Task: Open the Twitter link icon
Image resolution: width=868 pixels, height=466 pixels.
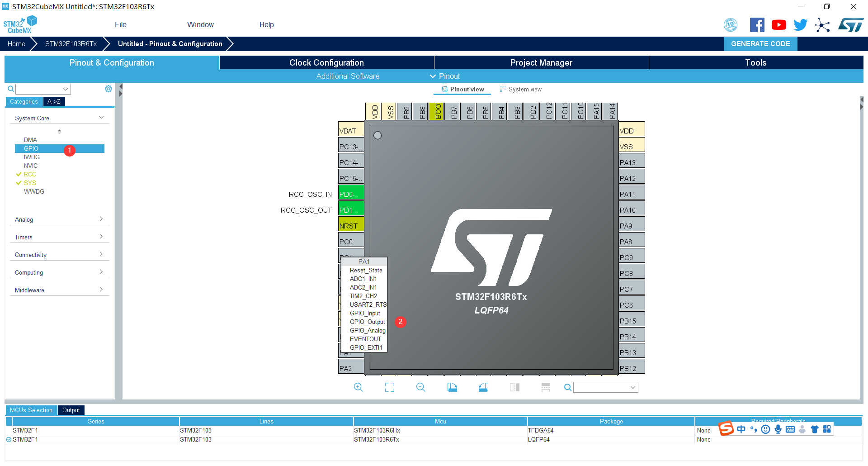Action: coord(801,25)
